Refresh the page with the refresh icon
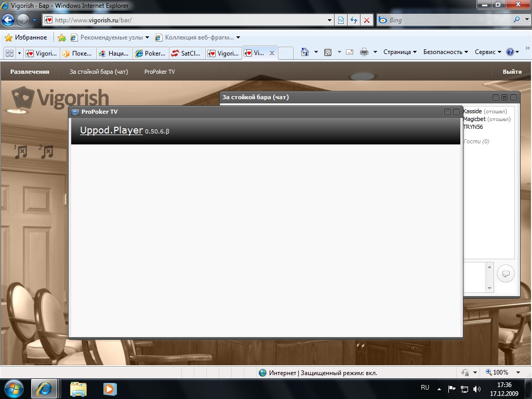This screenshot has width=532, height=399. 354,20
